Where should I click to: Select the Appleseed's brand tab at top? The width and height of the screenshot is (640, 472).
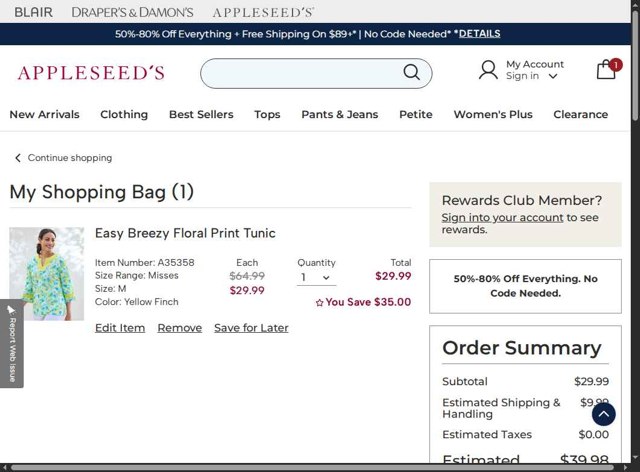(263, 12)
